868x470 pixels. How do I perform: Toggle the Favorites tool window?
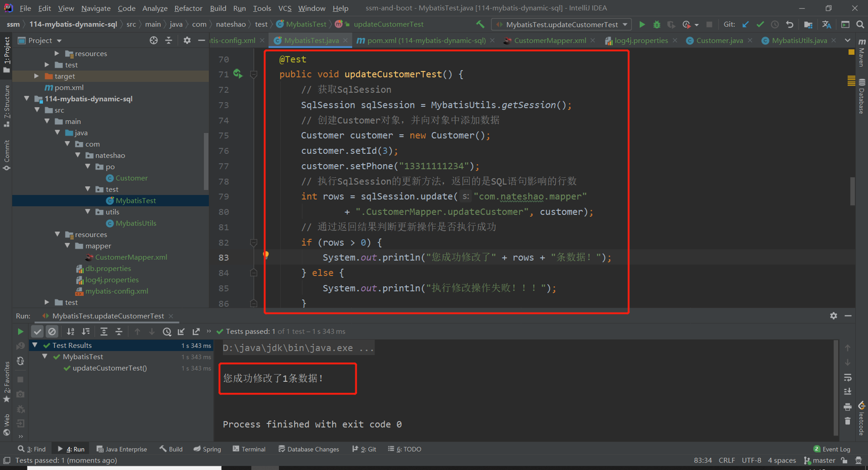7,382
